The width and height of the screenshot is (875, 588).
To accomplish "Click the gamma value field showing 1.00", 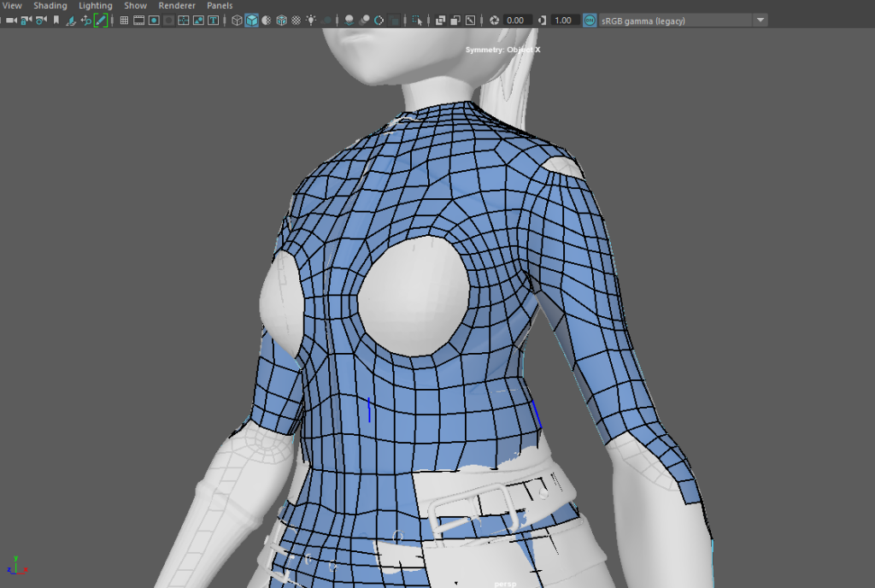I will click(563, 20).
